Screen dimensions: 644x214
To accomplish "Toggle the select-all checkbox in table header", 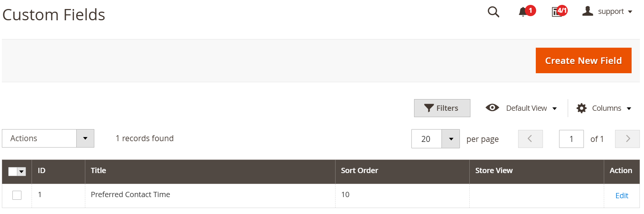I will tap(12, 172).
